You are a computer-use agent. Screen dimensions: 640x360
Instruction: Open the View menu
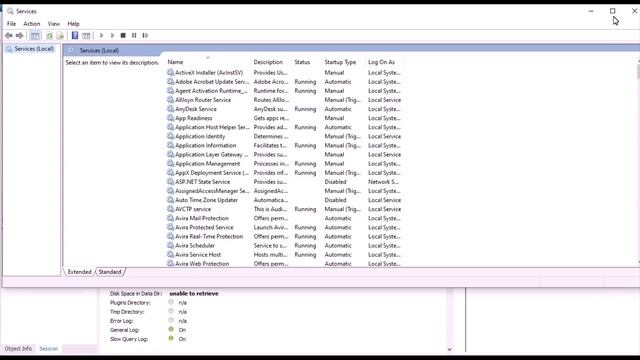pos(53,24)
